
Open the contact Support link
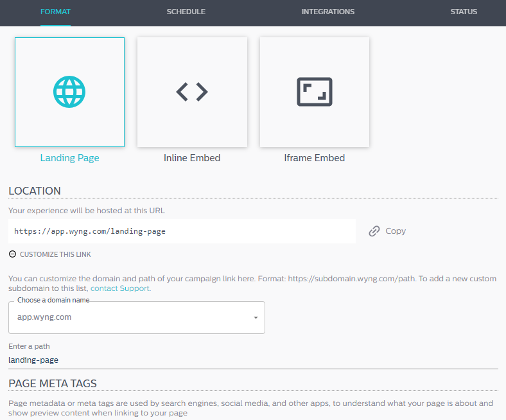pyautogui.click(x=120, y=288)
